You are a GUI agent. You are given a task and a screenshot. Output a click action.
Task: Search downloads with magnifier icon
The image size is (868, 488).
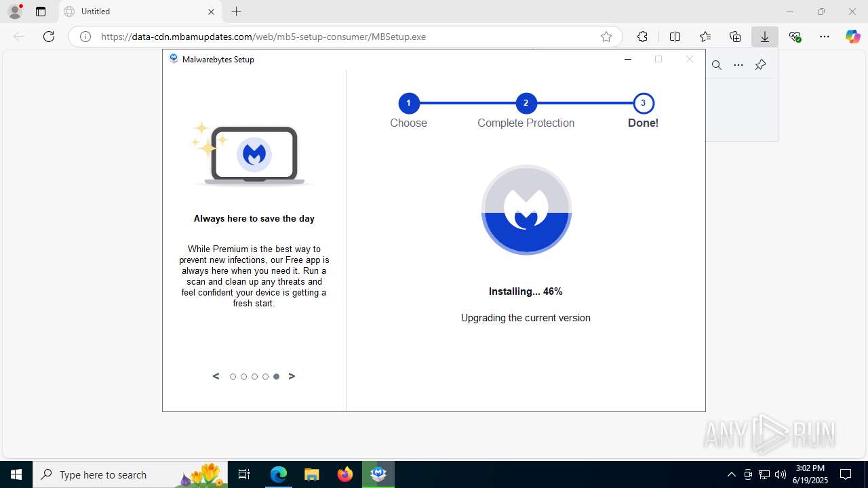click(717, 65)
